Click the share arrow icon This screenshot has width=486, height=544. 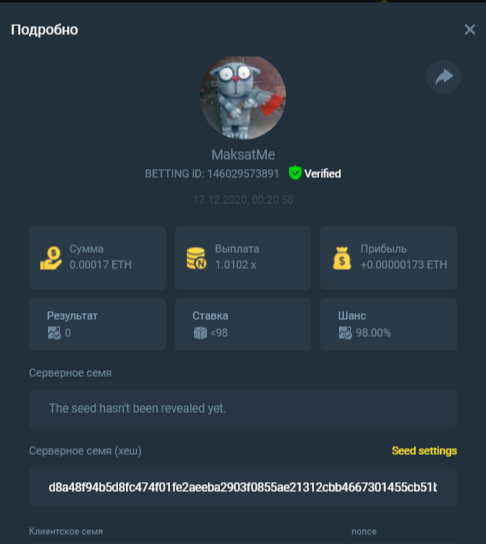443,76
